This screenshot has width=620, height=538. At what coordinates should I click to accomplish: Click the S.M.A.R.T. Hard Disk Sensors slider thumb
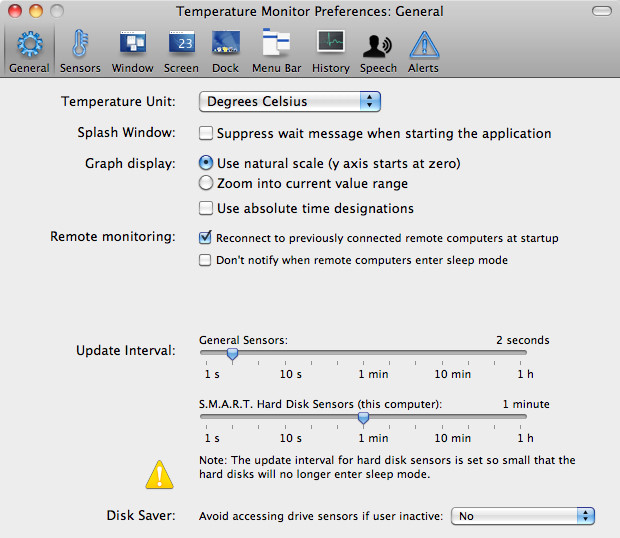pos(363,418)
